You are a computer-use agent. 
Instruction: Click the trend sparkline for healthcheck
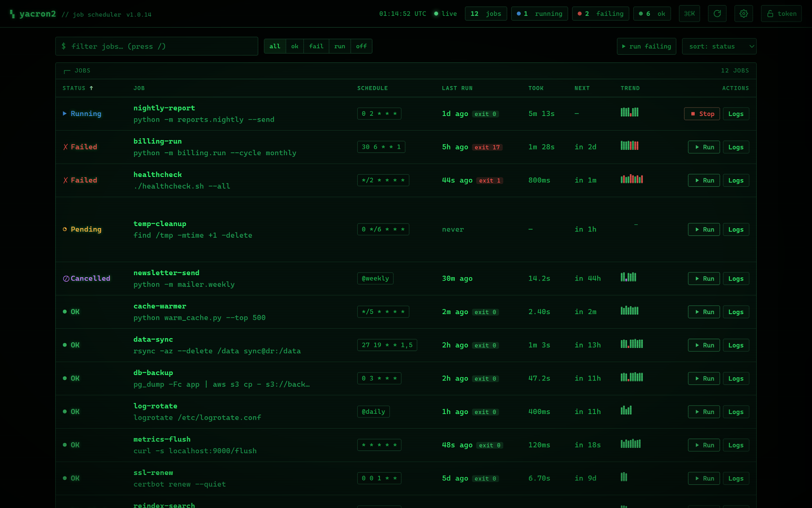tap(632, 179)
